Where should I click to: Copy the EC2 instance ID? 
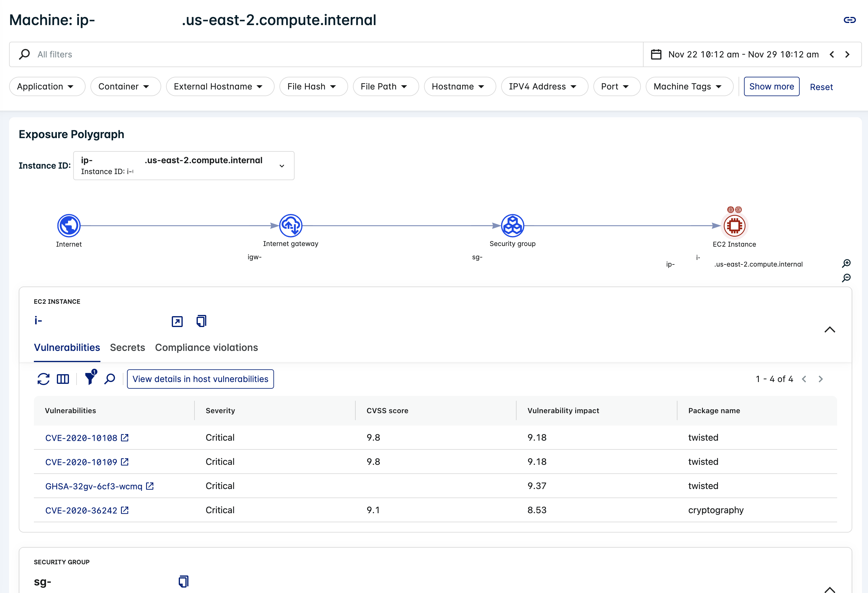click(x=201, y=321)
